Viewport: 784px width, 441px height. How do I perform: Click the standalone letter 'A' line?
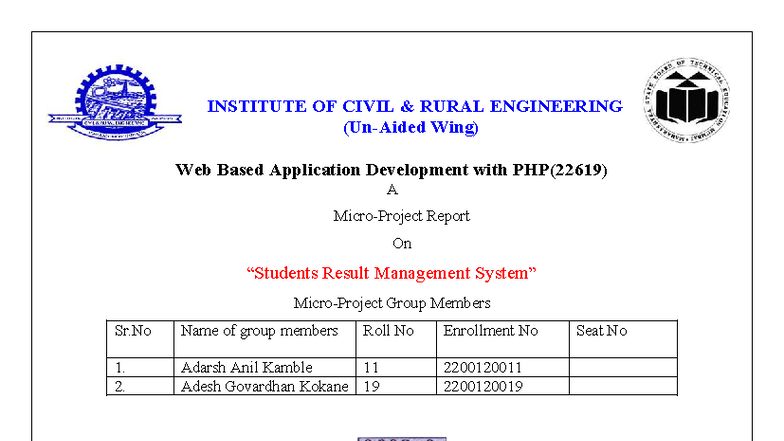(x=392, y=190)
